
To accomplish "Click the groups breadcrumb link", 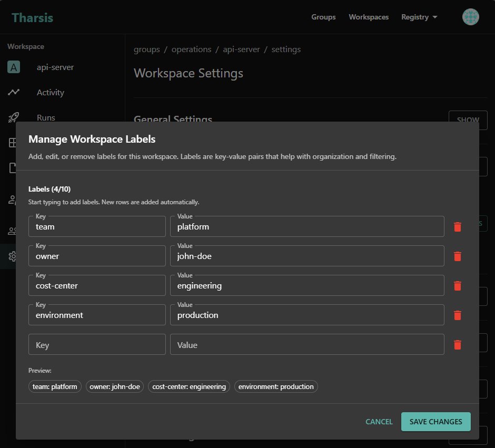I will coord(146,49).
